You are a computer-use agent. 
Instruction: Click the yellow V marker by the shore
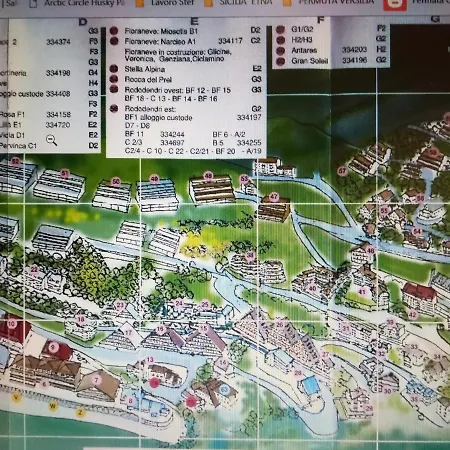(x=16, y=397)
